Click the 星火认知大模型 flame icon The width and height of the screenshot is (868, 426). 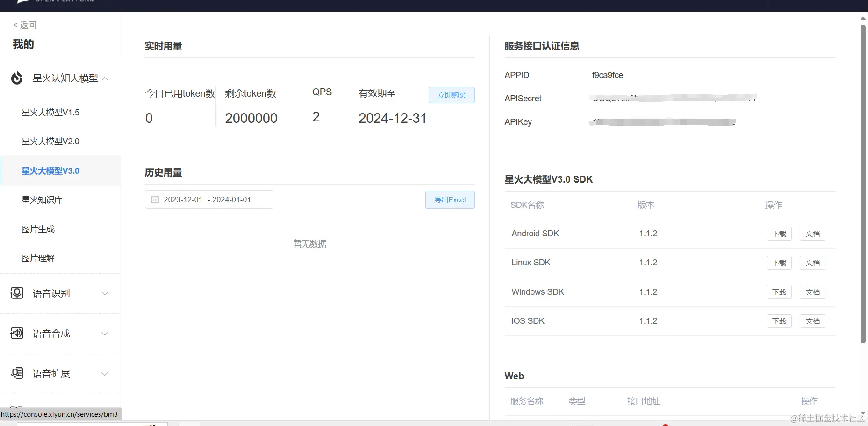click(x=17, y=78)
